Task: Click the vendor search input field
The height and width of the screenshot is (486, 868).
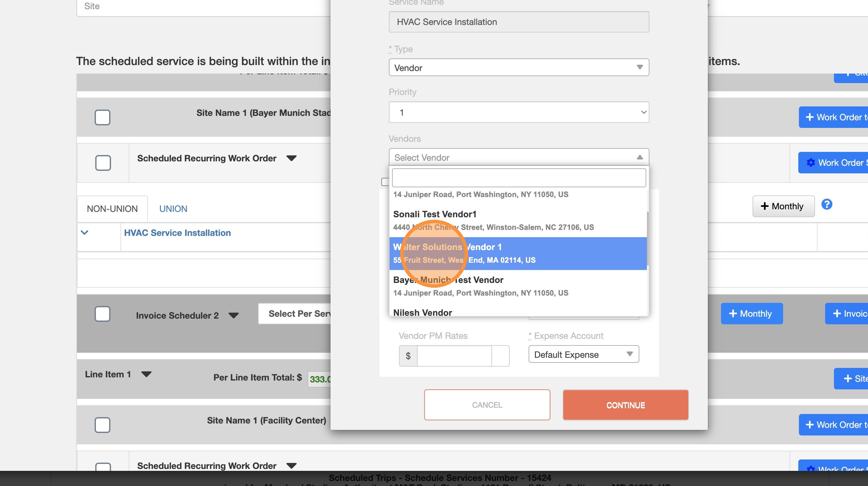Action: [x=519, y=178]
